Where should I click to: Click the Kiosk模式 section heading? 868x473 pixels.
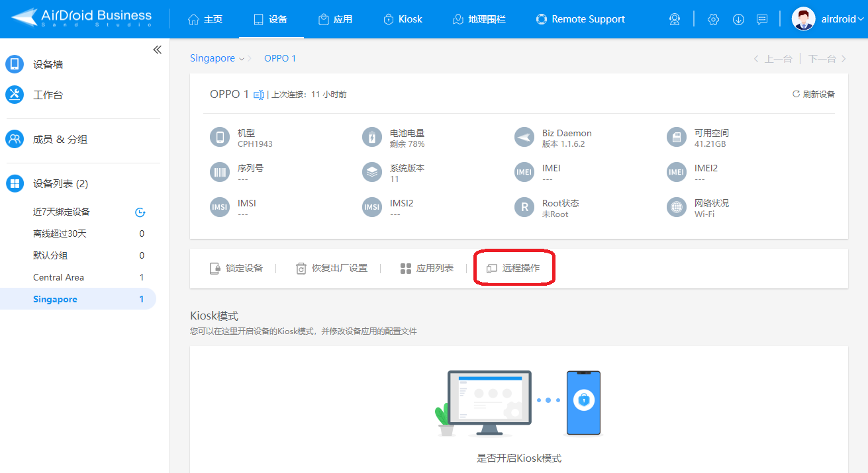pyautogui.click(x=214, y=316)
